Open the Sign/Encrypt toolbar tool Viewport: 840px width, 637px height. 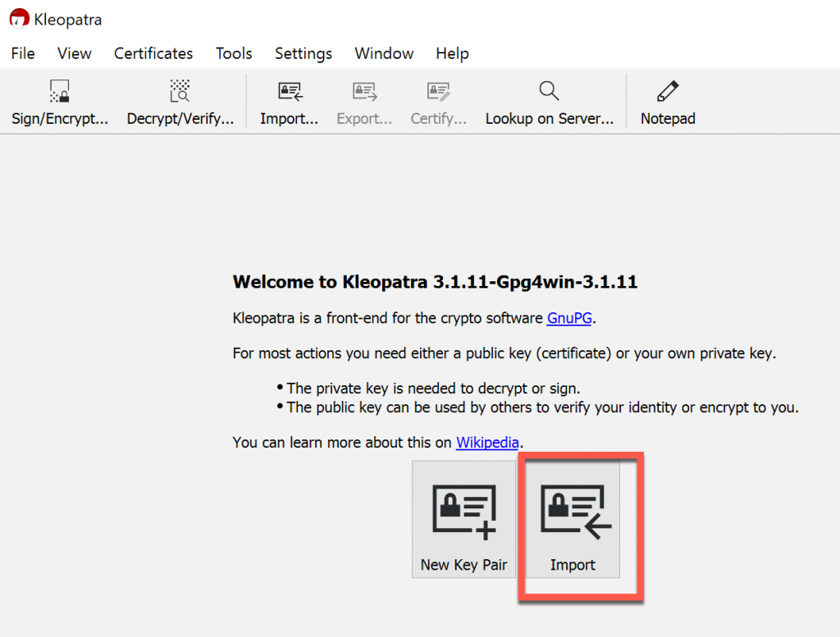60,102
